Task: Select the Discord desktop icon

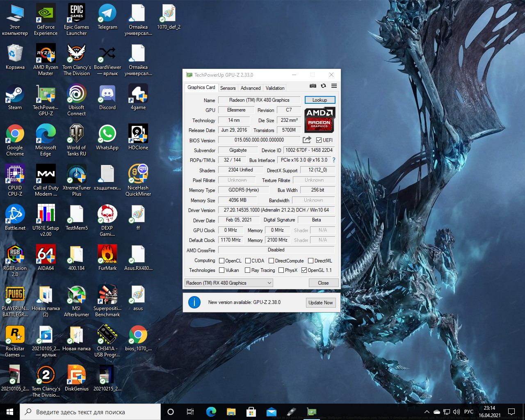Action: pyautogui.click(x=107, y=98)
